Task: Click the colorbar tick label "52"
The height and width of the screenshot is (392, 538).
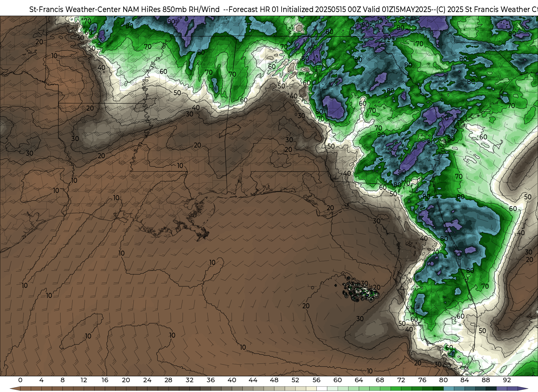Action: point(295,380)
